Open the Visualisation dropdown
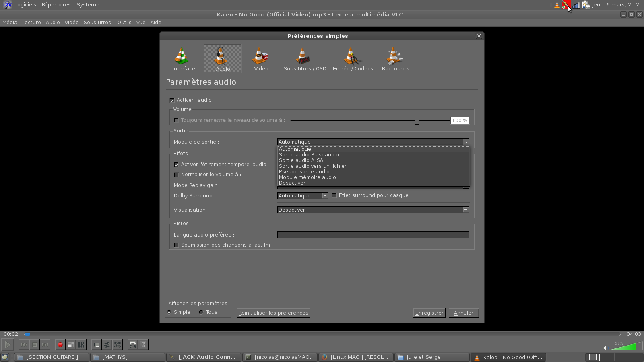The height and width of the screenshot is (362, 644). (x=373, y=210)
